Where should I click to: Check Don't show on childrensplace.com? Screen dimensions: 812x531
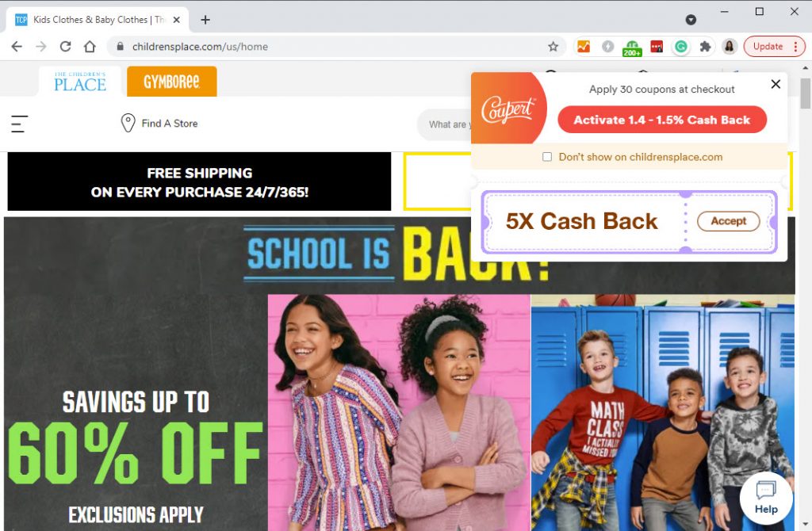click(547, 157)
